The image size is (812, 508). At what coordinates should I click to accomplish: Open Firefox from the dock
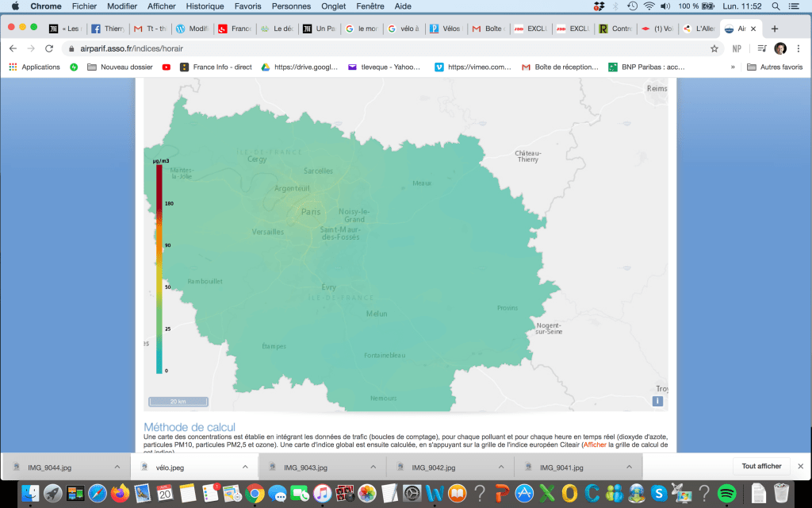tap(120, 493)
